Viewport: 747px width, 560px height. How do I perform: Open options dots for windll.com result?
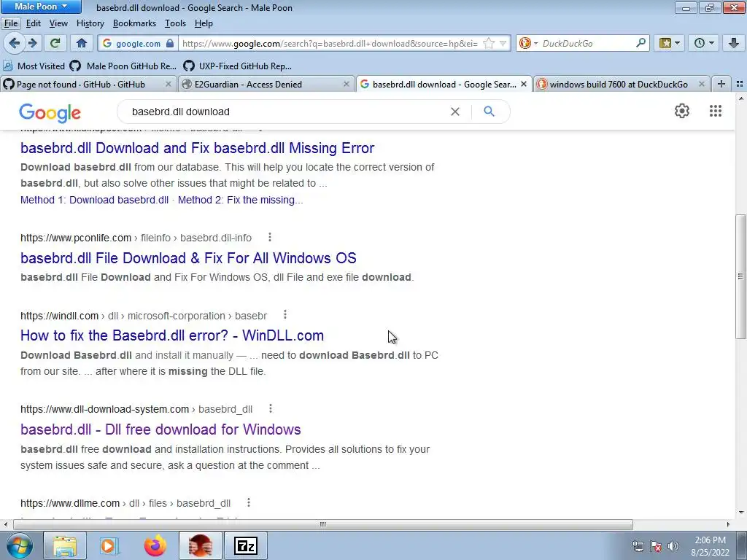(x=285, y=315)
